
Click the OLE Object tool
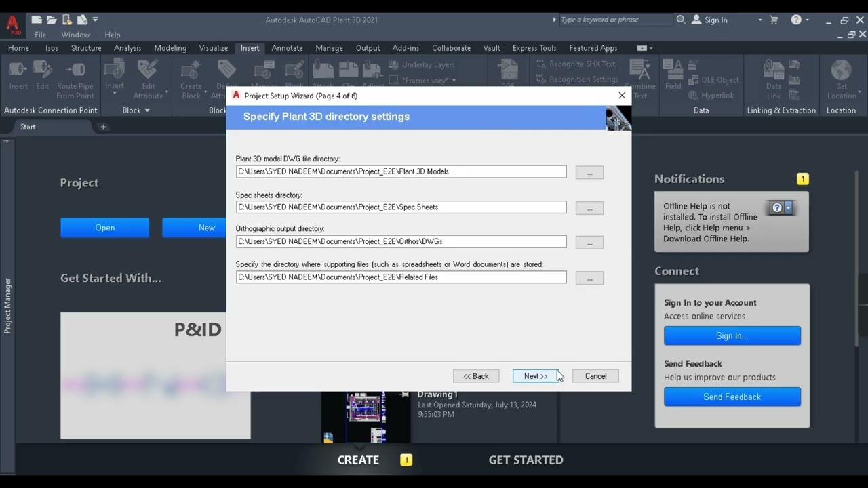click(x=713, y=79)
